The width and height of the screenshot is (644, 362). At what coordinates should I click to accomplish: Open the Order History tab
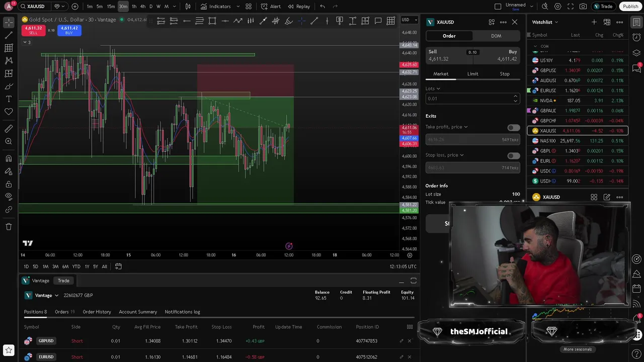pos(97,312)
